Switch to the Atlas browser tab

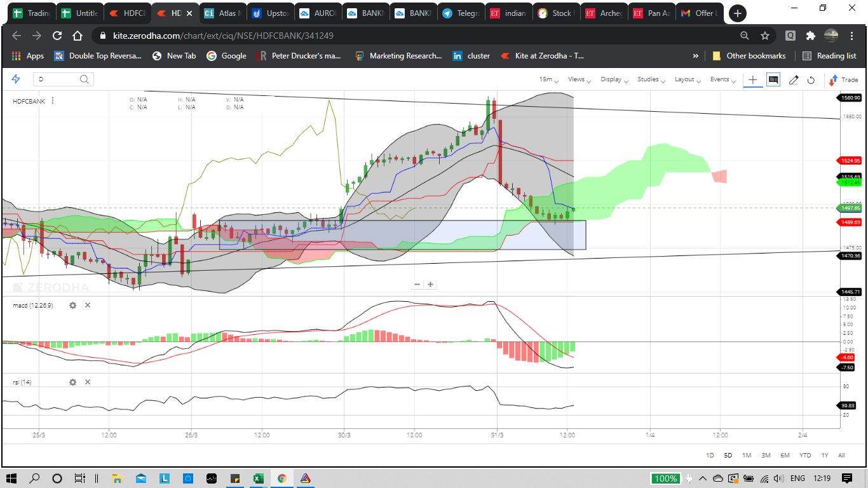pos(222,13)
